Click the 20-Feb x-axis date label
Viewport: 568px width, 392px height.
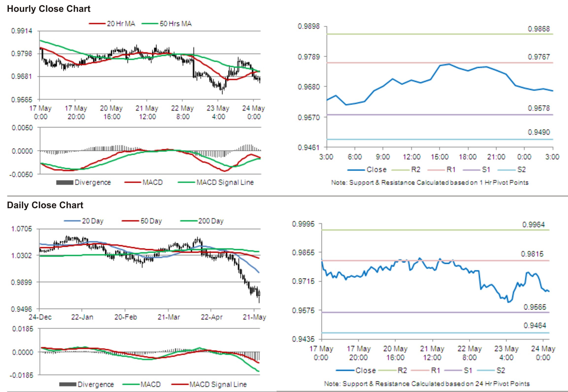(x=126, y=317)
